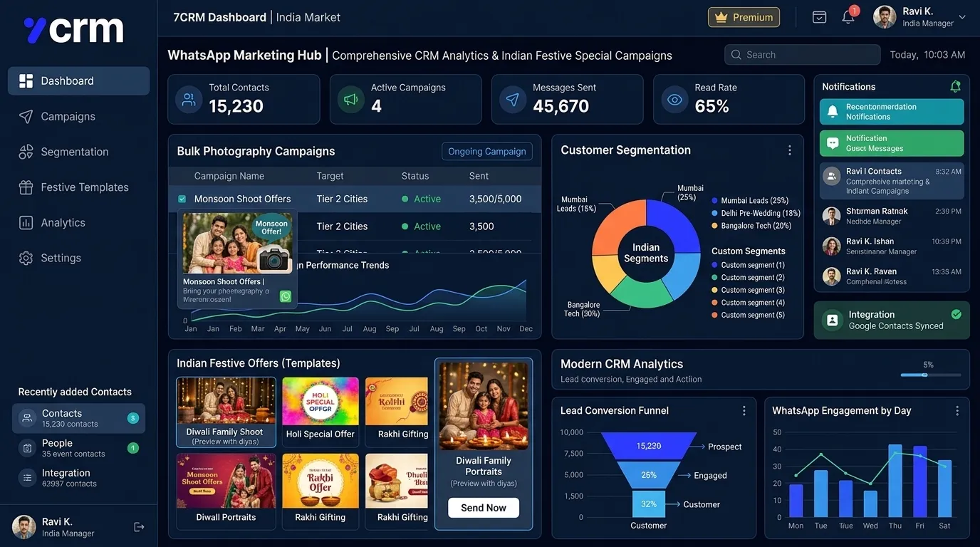Image resolution: width=980 pixels, height=547 pixels.
Task: Click the 3,500/5,000 sent value
Action: click(496, 199)
